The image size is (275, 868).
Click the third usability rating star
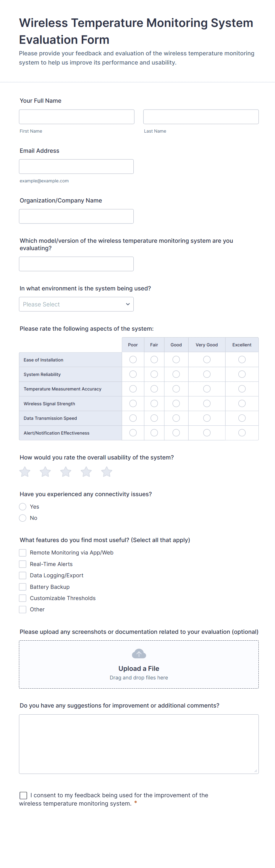tap(66, 472)
